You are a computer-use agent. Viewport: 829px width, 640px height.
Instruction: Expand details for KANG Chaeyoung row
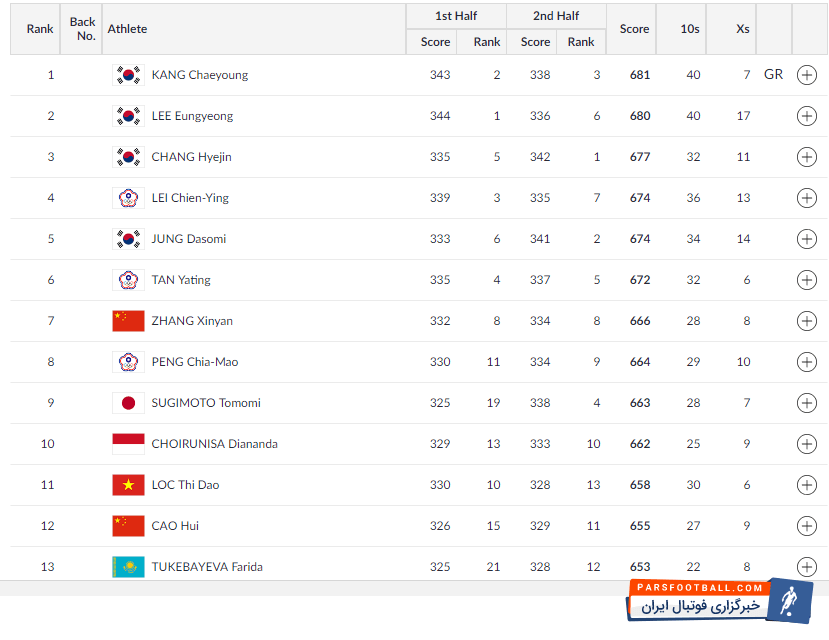click(x=806, y=75)
